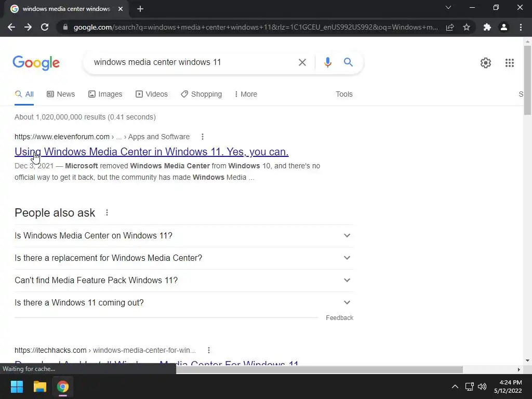
Task: Switch to the News tab
Action: pyautogui.click(x=61, y=95)
